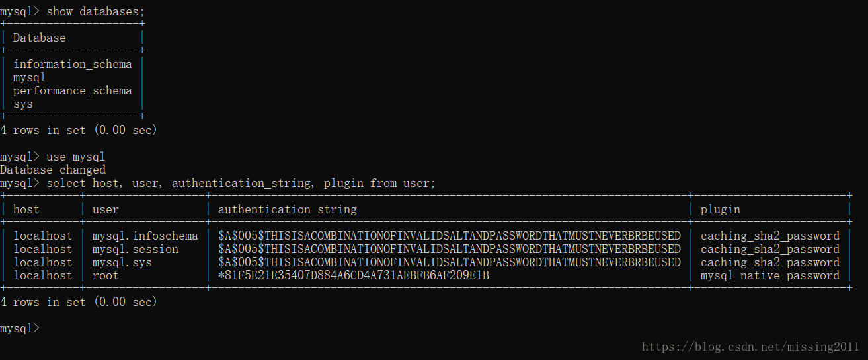Click the root password hash string
The width and height of the screenshot is (868, 360).
[x=354, y=275]
